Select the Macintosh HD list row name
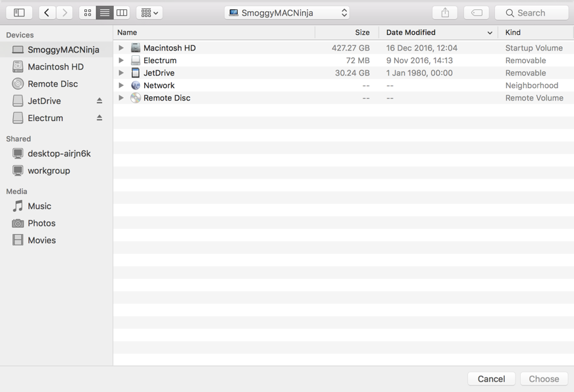574x392 pixels. [x=169, y=48]
